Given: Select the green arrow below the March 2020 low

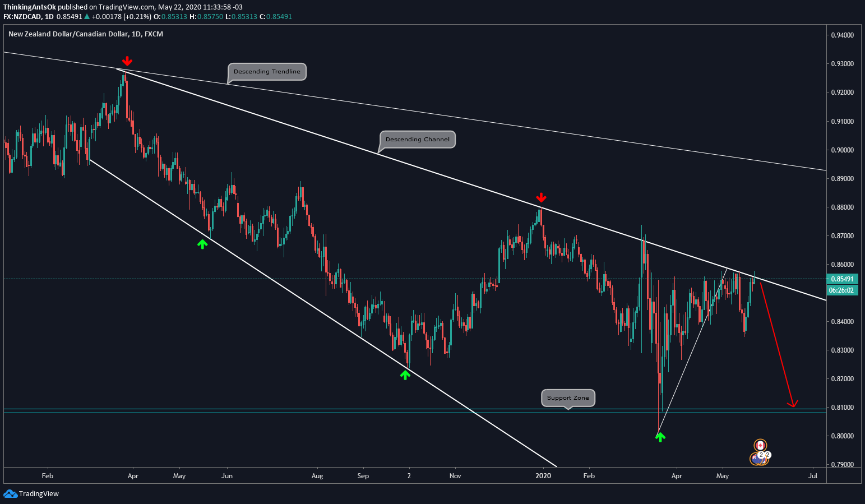Looking at the screenshot, I should [x=660, y=437].
